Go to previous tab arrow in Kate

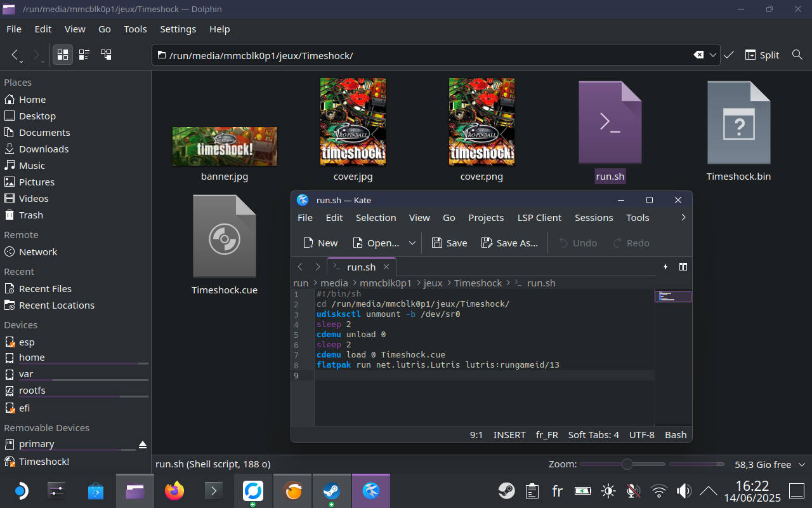tap(301, 267)
